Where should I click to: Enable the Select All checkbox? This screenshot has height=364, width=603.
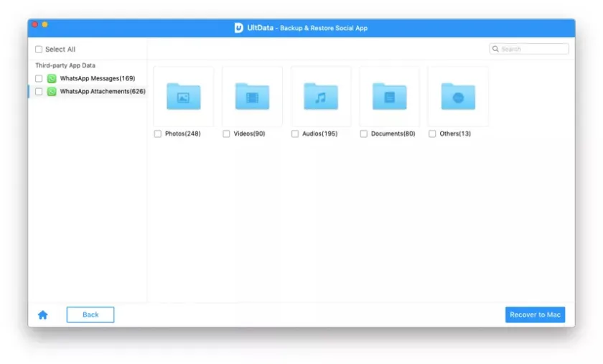(39, 50)
